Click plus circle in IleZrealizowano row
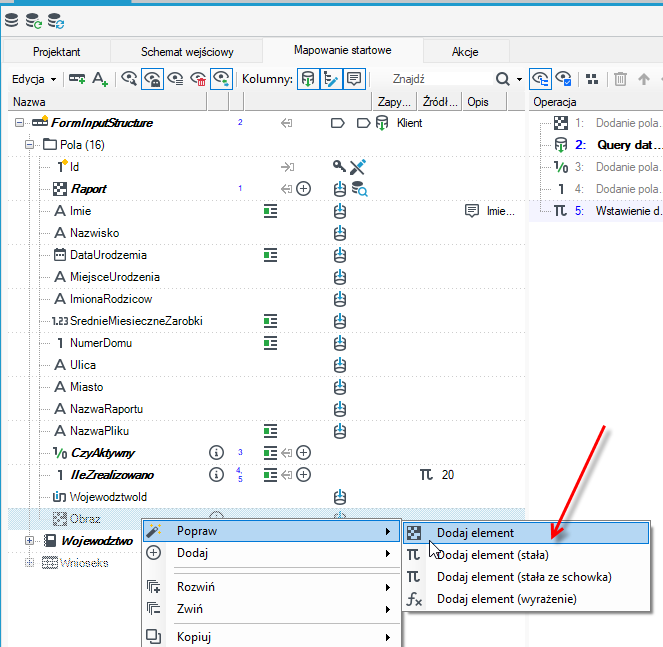663x647 pixels. [x=304, y=474]
